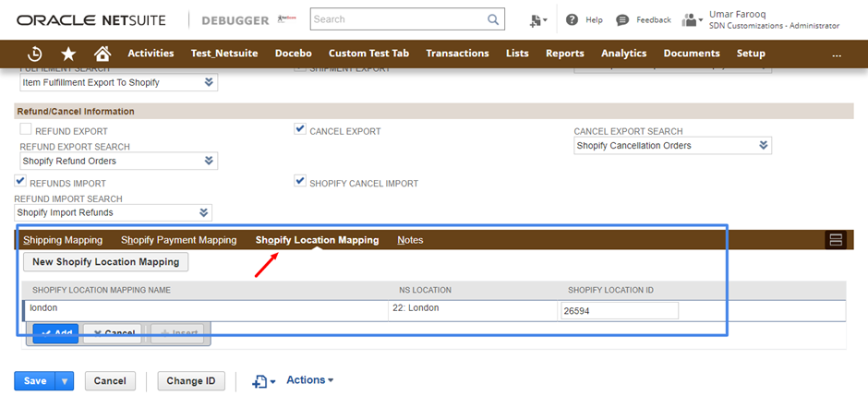
Task: Click the Help question mark icon
Action: point(572,20)
